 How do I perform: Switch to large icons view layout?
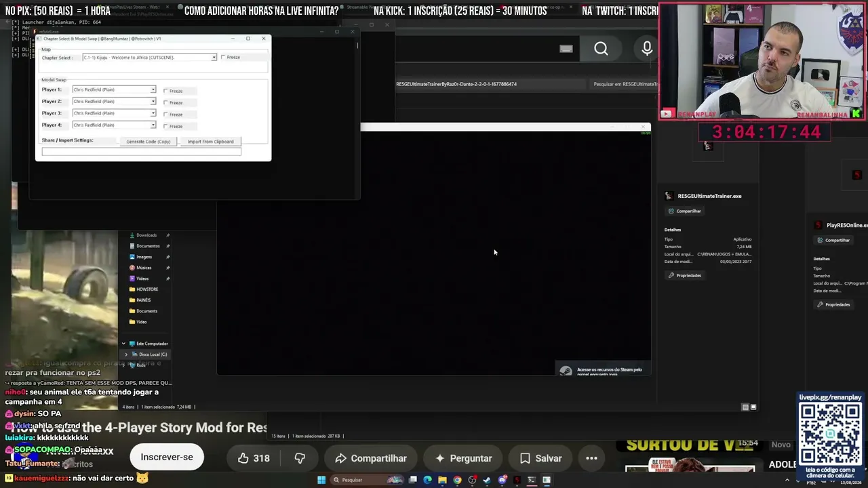[x=753, y=407]
